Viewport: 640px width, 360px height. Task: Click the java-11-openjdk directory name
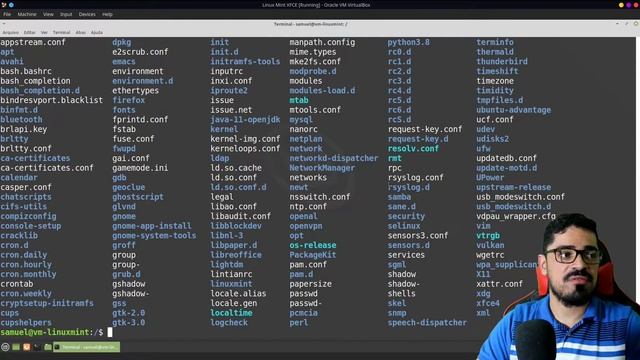point(245,120)
